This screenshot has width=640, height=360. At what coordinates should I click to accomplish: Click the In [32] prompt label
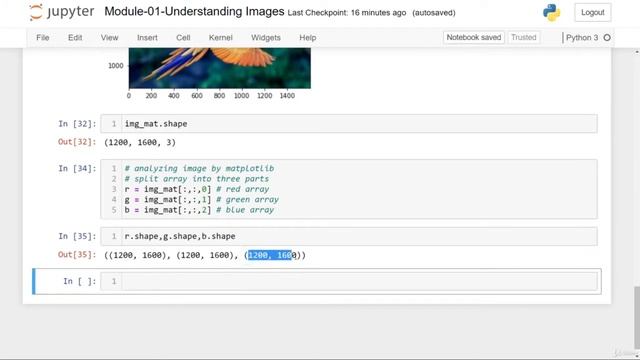pos(77,124)
